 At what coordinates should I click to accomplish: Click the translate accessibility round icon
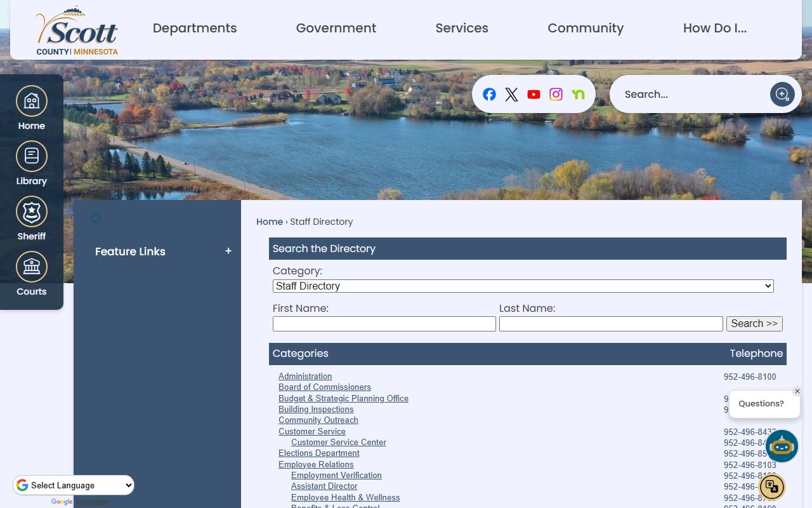(x=772, y=487)
